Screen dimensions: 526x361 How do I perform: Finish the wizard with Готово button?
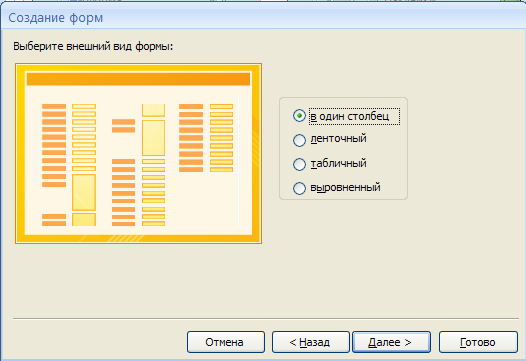(x=478, y=342)
